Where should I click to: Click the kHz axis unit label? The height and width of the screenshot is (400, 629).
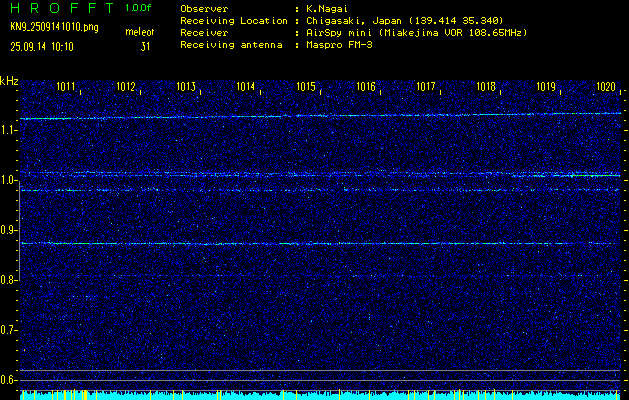9,81
